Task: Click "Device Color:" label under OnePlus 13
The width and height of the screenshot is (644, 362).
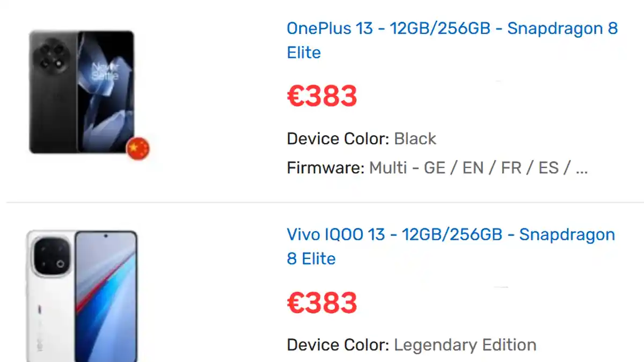Action: click(x=338, y=139)
